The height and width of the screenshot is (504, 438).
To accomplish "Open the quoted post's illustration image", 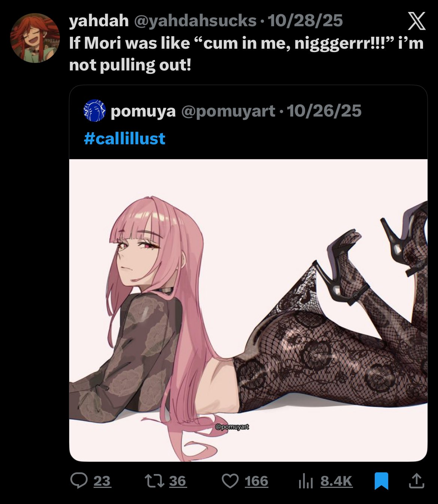I will (x=248, y=310).
